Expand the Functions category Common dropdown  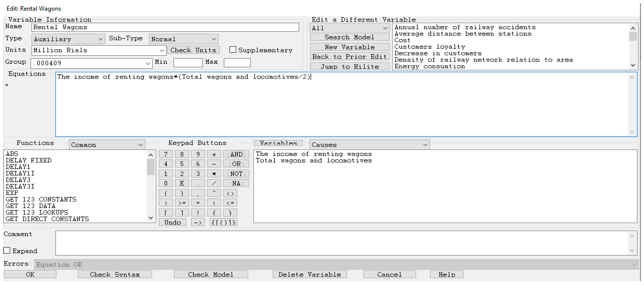(107, 145)
